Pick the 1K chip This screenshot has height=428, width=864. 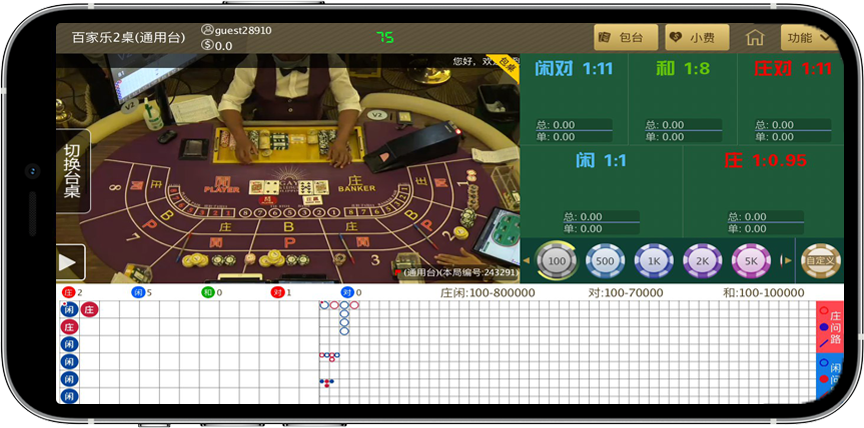pos(653,261)
